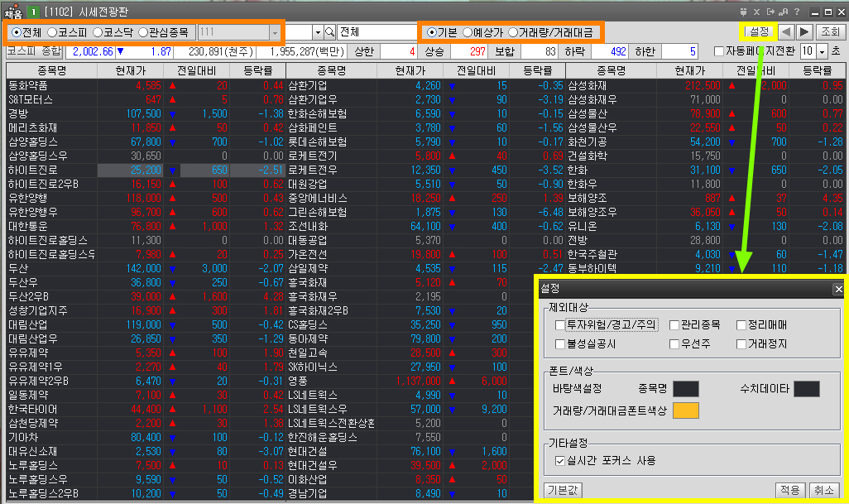Screen dimensions: 849x504
Task: Click the exit arrow icon in title bar
Action: pos(770,12)
